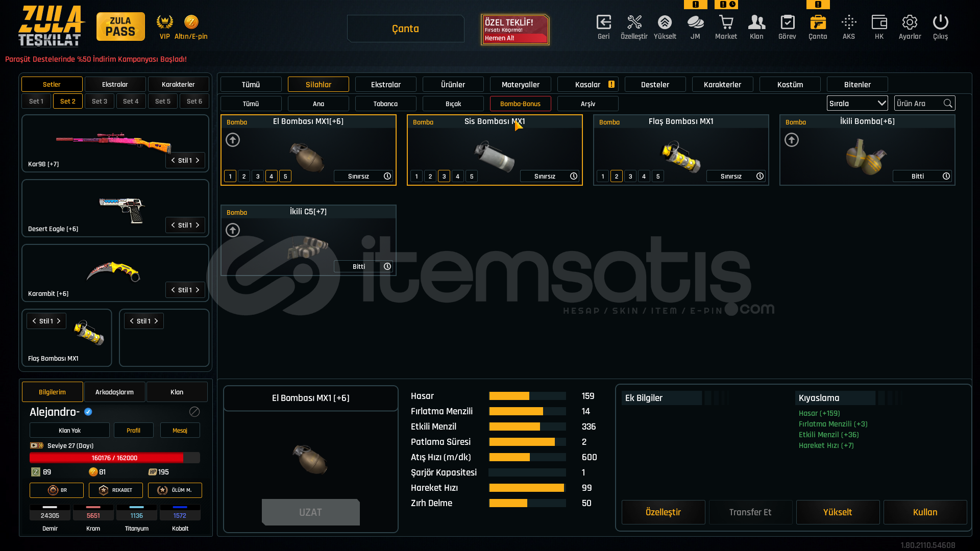Select slot 1 on Sis Bombası MX1 card
The width and height of the screenshot is (980, 551).
(x=416, y=177)
